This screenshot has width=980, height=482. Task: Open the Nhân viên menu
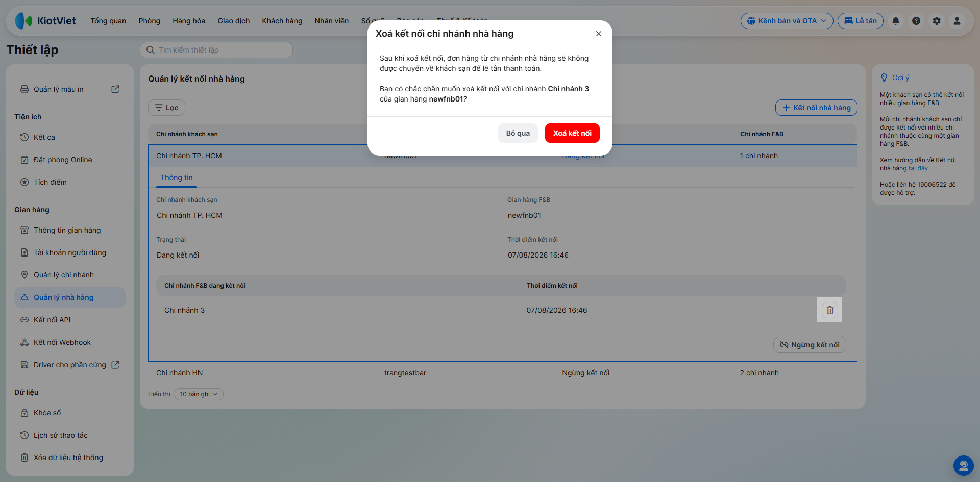tap(332, 21)
